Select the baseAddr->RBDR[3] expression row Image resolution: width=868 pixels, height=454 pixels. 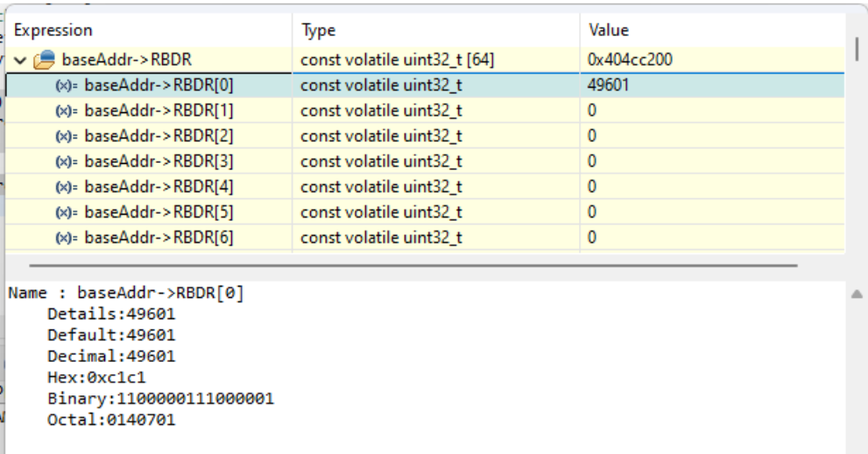pyautogui.click(x=158, y=161)
